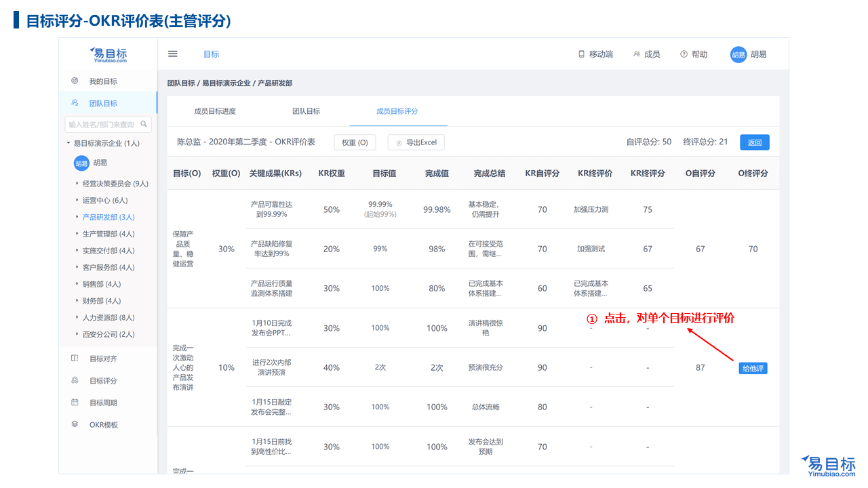The height and width of the screenshot is (488, 868).
Task: Click the 权重 (O) button
Action: (x=355, y=142)
